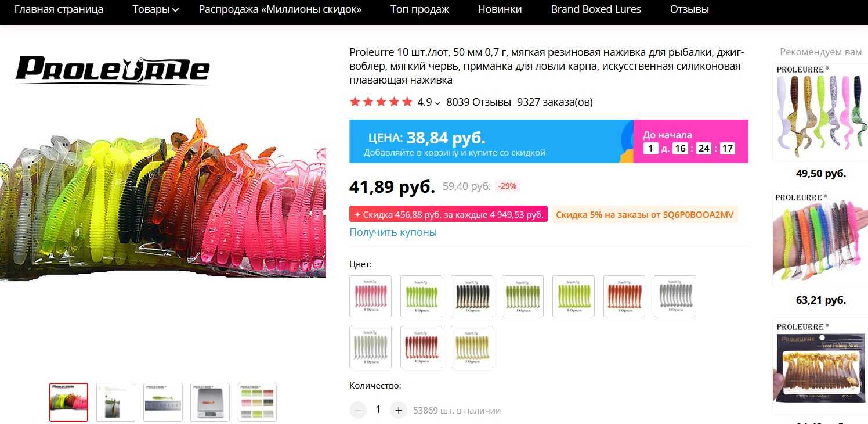The image size is (868, 424).
Task: Choose the gray lure color option
Action: click(675, 296)
